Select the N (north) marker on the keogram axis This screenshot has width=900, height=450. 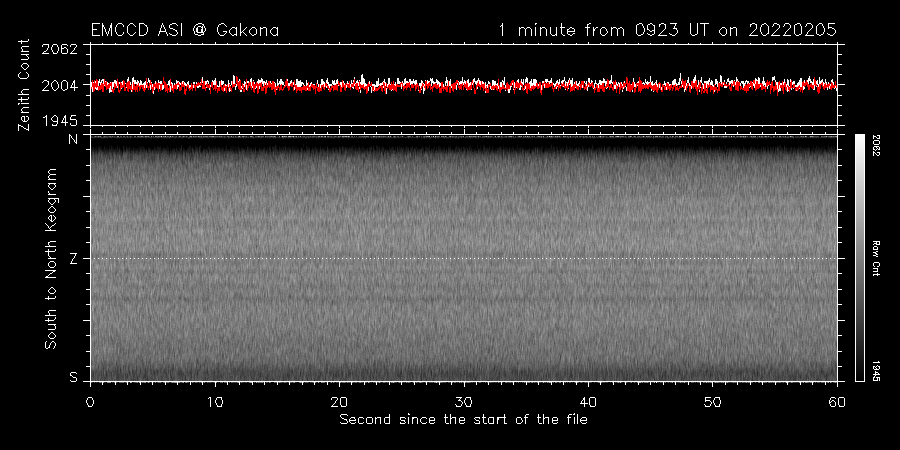(x=72, y=140)
